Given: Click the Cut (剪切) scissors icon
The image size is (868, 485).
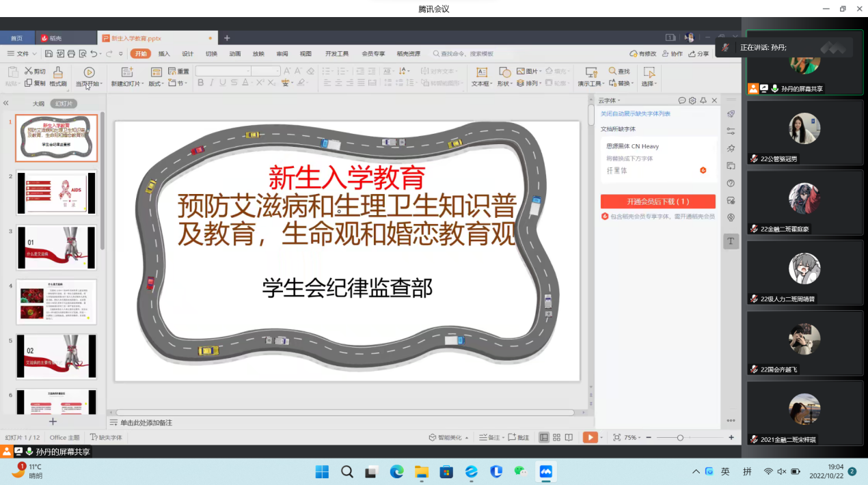Looking at the screenshot, I should pos(29,71).
